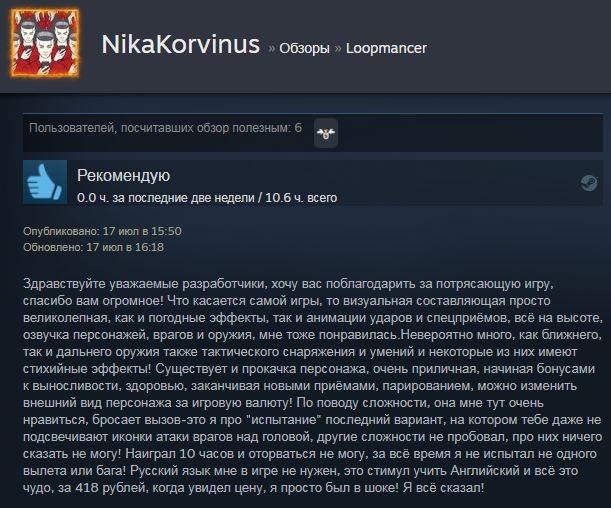Go to the Обзоры breadcrumb

point(304,48)
